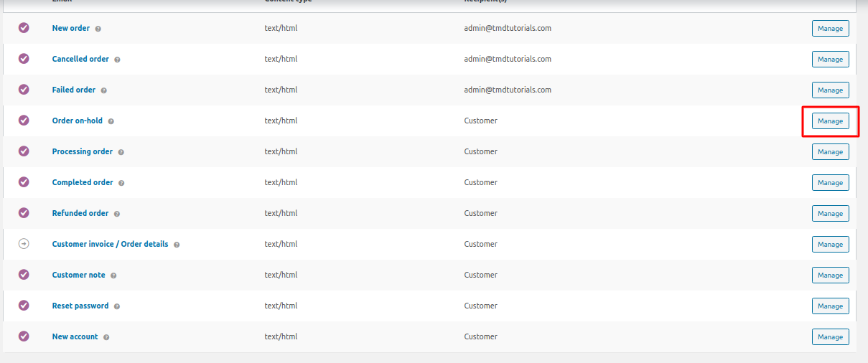Image resolution: width=868 pixels, height=363 pixels.
Task: Click the manual-send arrow status for Customer invoice
Action: pos(24,244)
